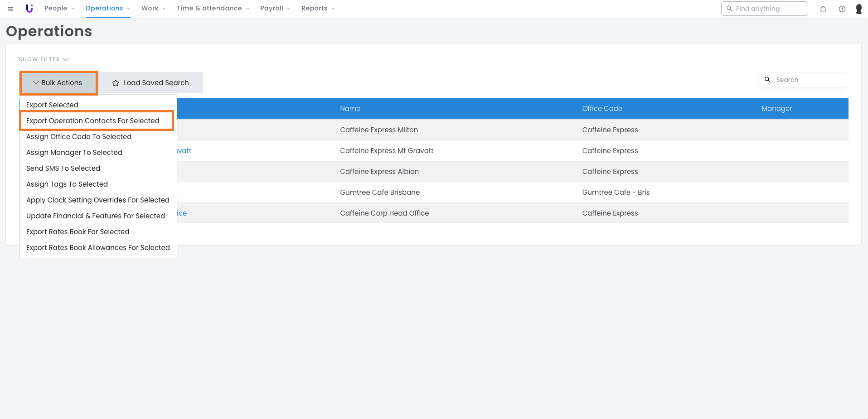The width and height of the screenshot is (868, 419).
Task: Click the hamburger menu icon
Action: [x=10, y=9]
